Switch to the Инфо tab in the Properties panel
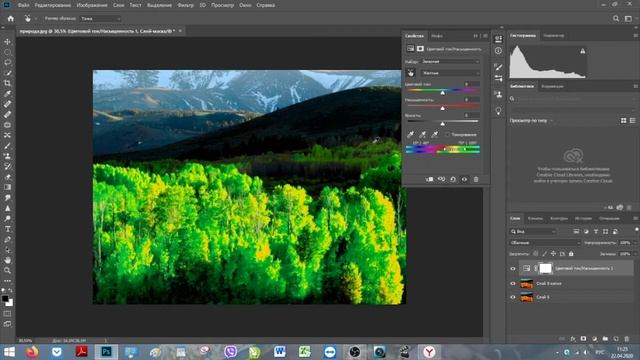The width and height of the screenshot is (640, 360). point(437,36)
